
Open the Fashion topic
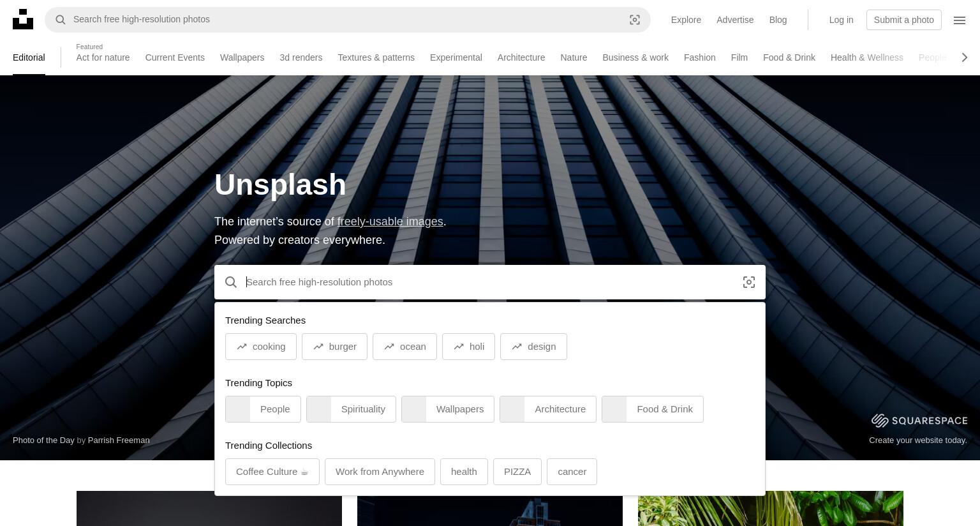(x=699, y=57)
